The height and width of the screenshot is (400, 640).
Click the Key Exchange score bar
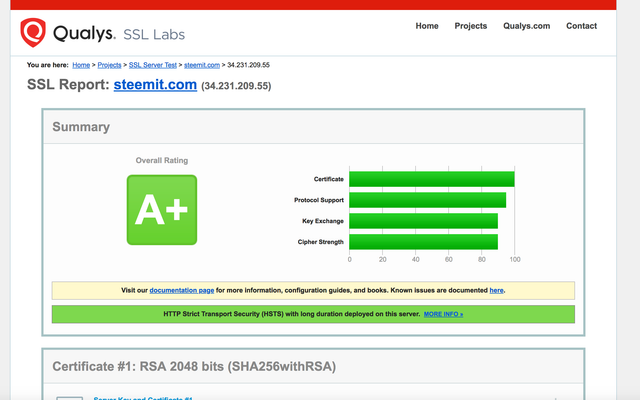[x=423, y=221]
